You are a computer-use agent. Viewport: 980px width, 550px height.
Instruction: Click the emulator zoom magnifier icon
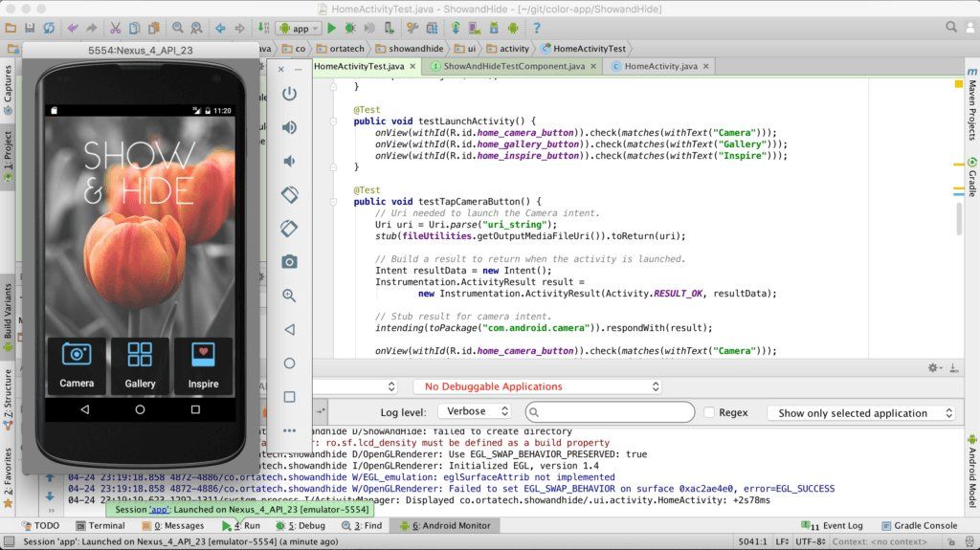coord(289,297)
